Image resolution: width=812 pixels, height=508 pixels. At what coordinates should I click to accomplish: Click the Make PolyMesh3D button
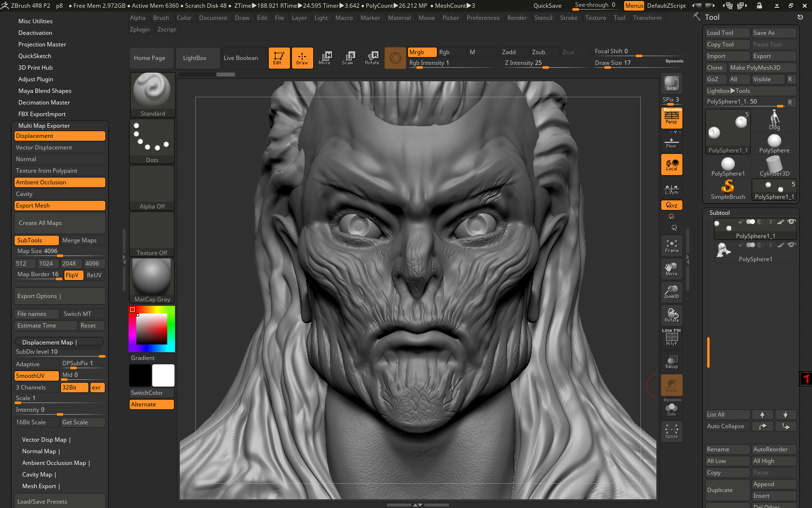762,68
